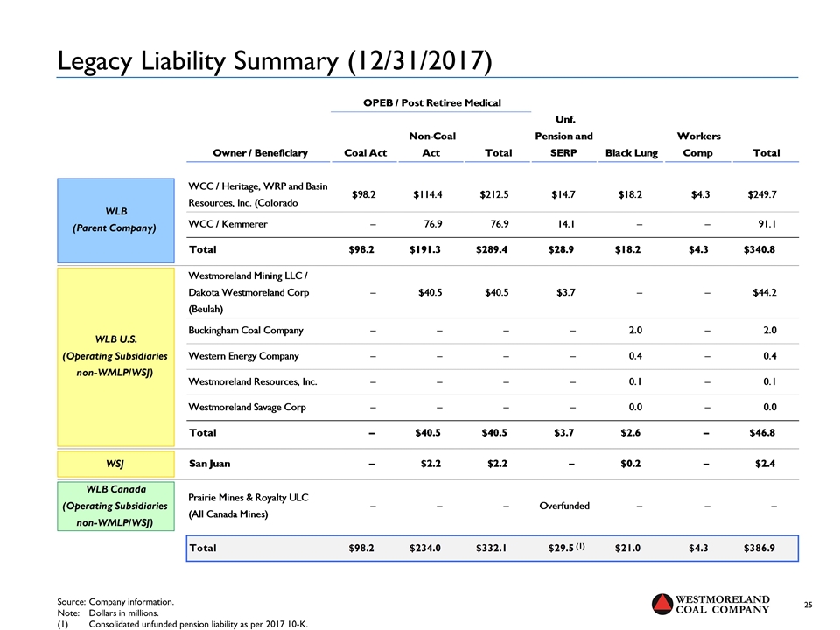Click the yellow WSJ label box
Screen dimensions: 840x630
coord(117,461)
